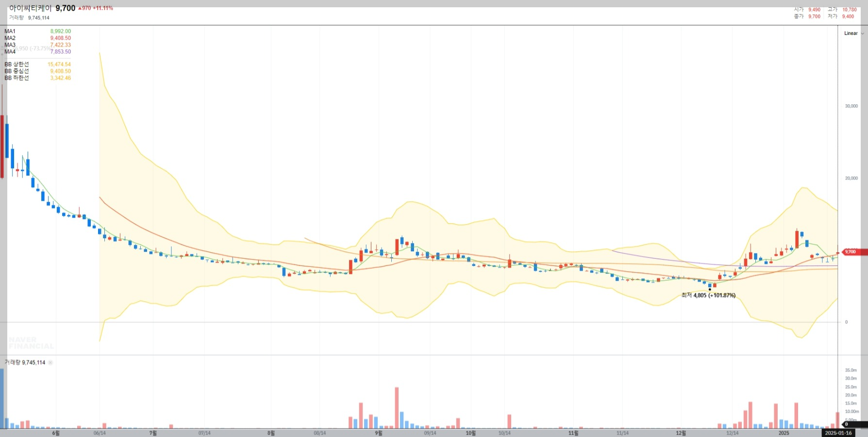Click the 35.0m volume axis label

(851, 370)
